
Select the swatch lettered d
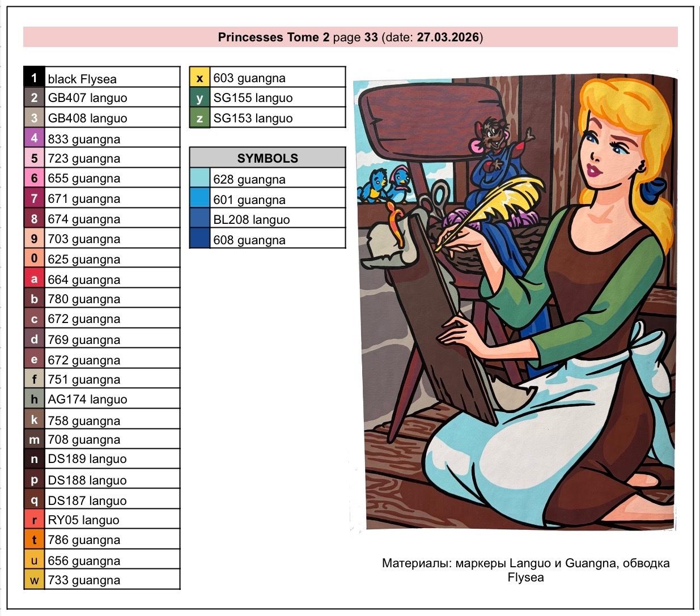(x=34, y=339)
